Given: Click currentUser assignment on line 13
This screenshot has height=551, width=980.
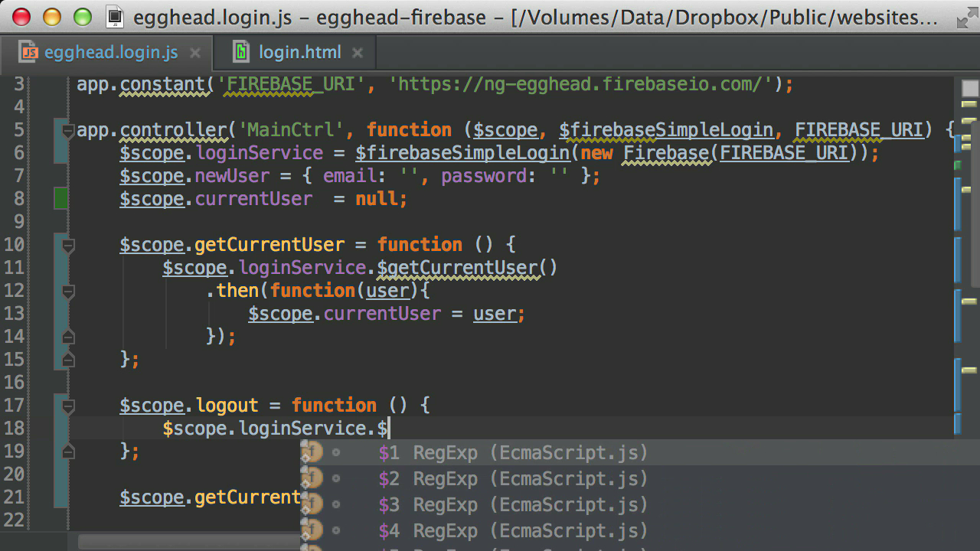Looking at the screenshot, I should pos(382,314).
